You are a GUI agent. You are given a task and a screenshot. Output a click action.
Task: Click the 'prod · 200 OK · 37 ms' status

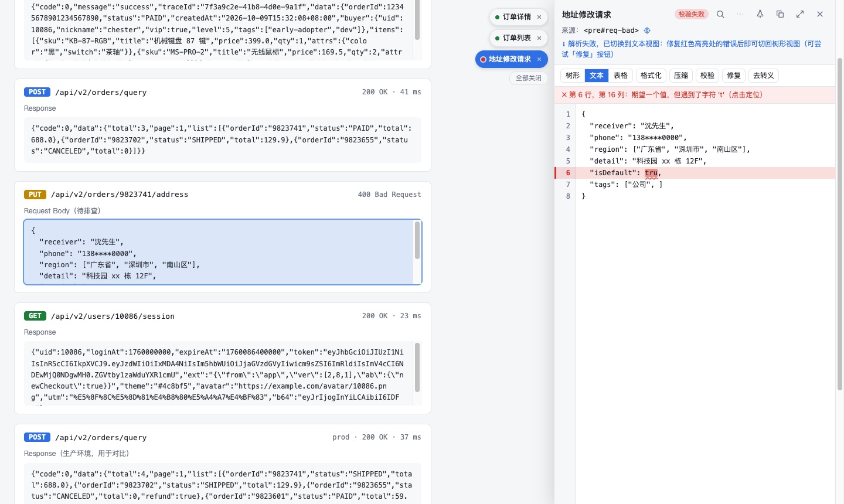click(376, 437)
